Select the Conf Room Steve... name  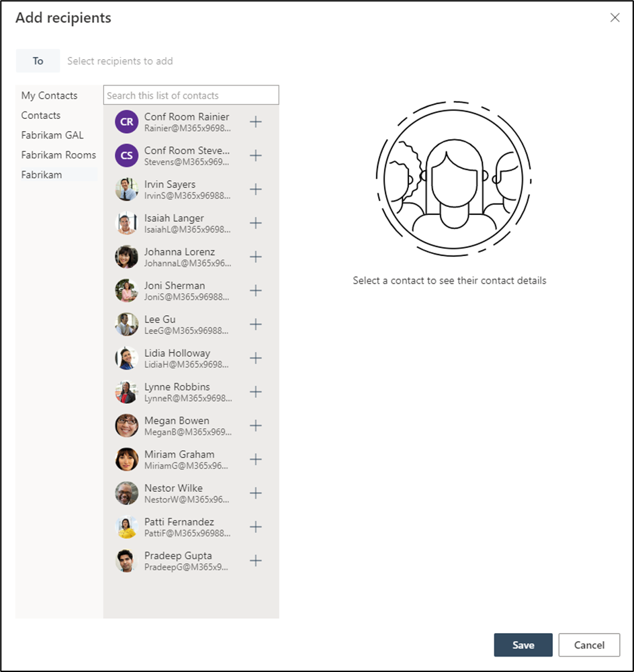(x=187, y=151)
